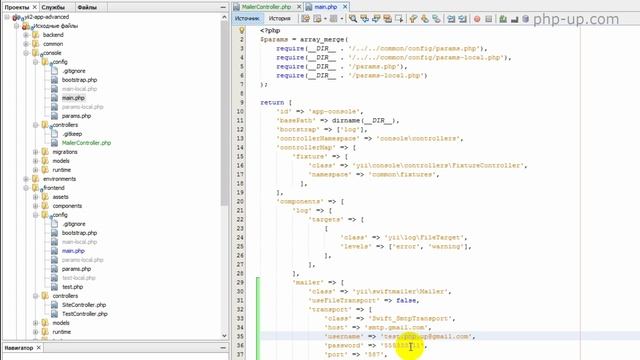Switch to the Службы tab
This screenshot has width=640, height=360.
tap(53, 7)
